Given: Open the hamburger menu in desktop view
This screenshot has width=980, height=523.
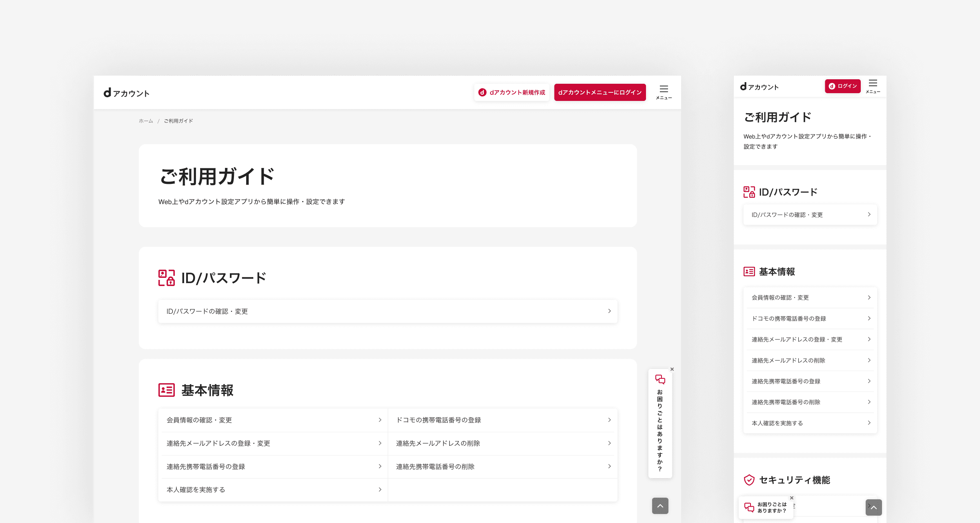Looking at the screenshot, I should click(664, 92).
